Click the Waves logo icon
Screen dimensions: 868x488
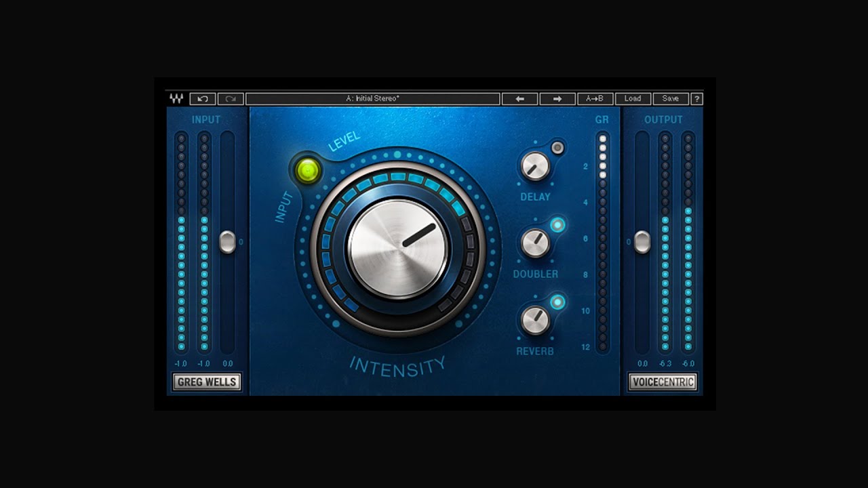(176, 99)
